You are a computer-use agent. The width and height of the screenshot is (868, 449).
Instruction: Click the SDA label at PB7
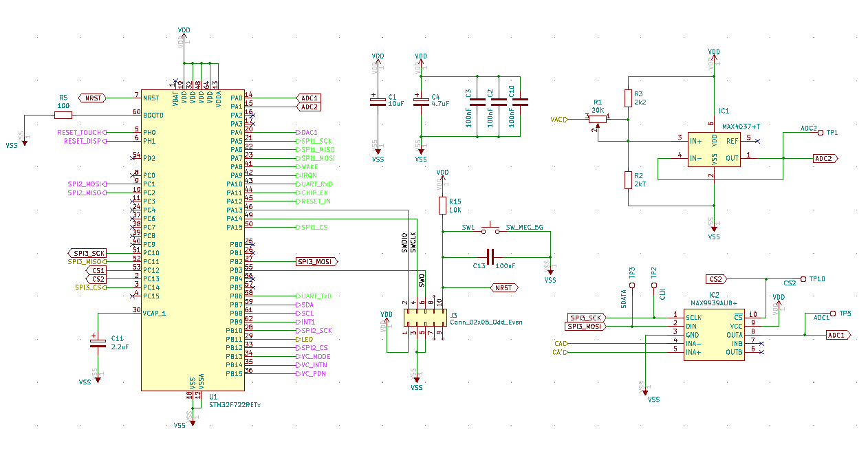[305, 305]
